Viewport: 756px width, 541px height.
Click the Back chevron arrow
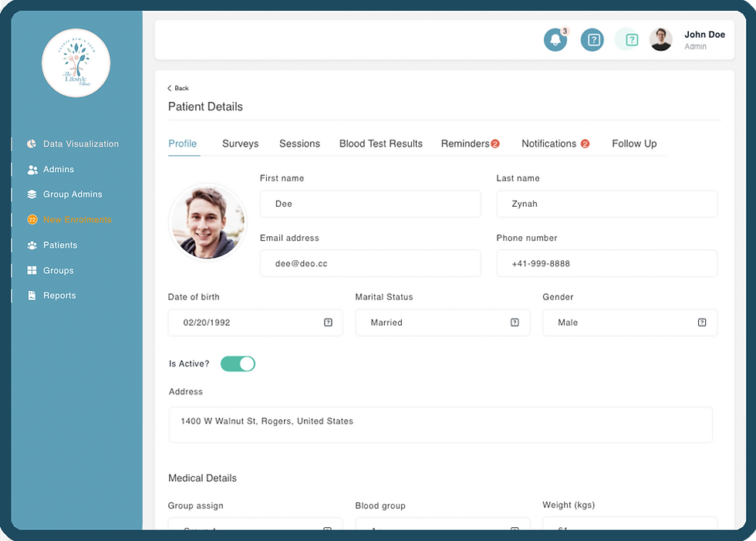[169, 88]
